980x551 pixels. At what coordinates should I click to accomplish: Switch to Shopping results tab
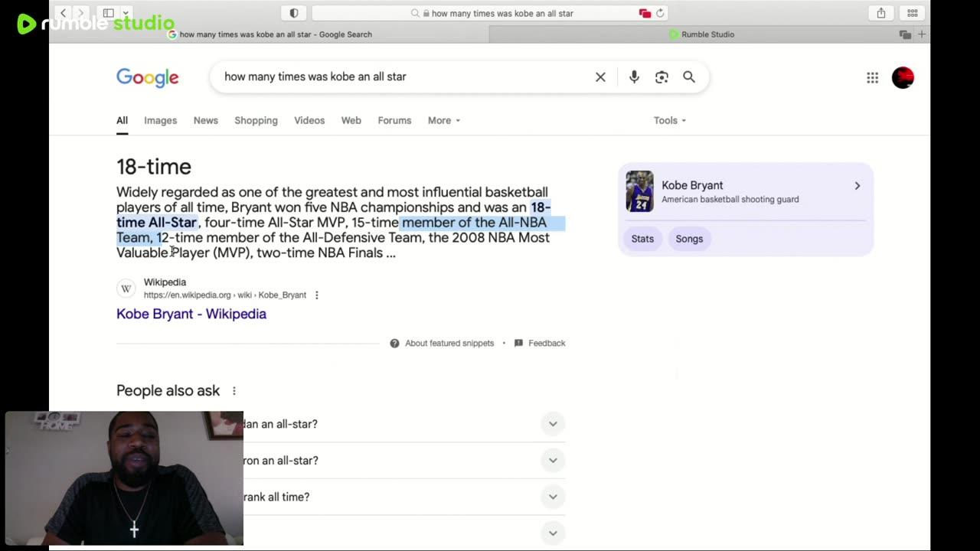(256, 120)
